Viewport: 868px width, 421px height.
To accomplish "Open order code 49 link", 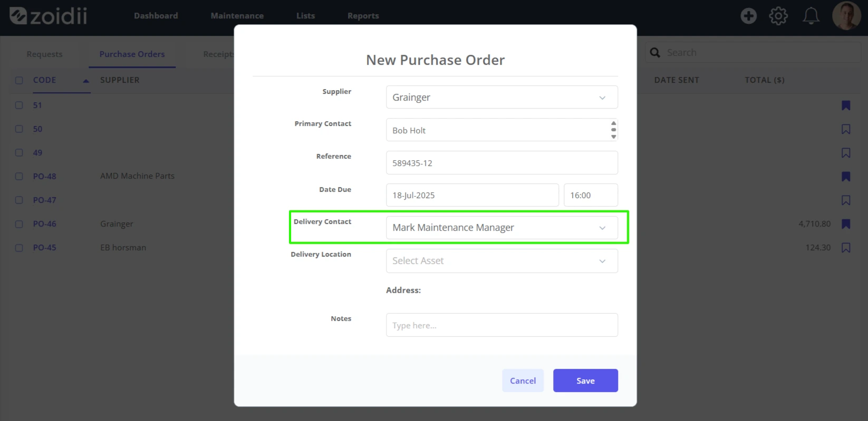I will (37, 153).
